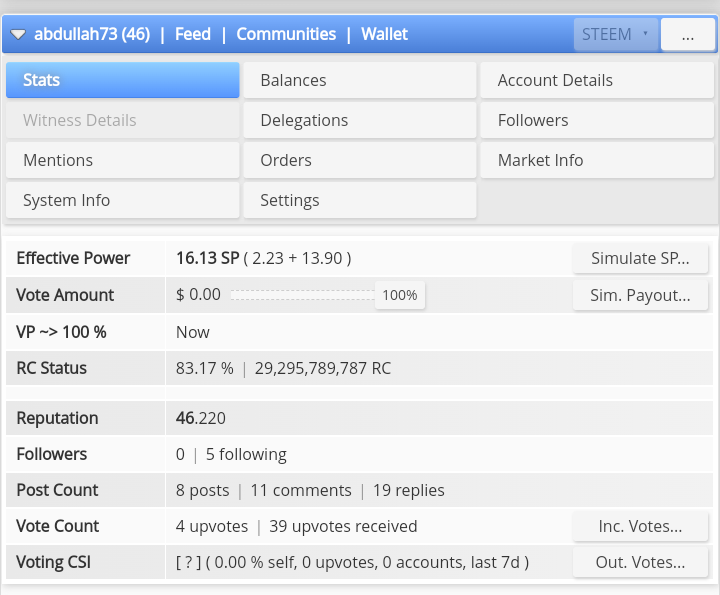
Task: Click the Sim. Payout... button
Action: click(640, 295)
